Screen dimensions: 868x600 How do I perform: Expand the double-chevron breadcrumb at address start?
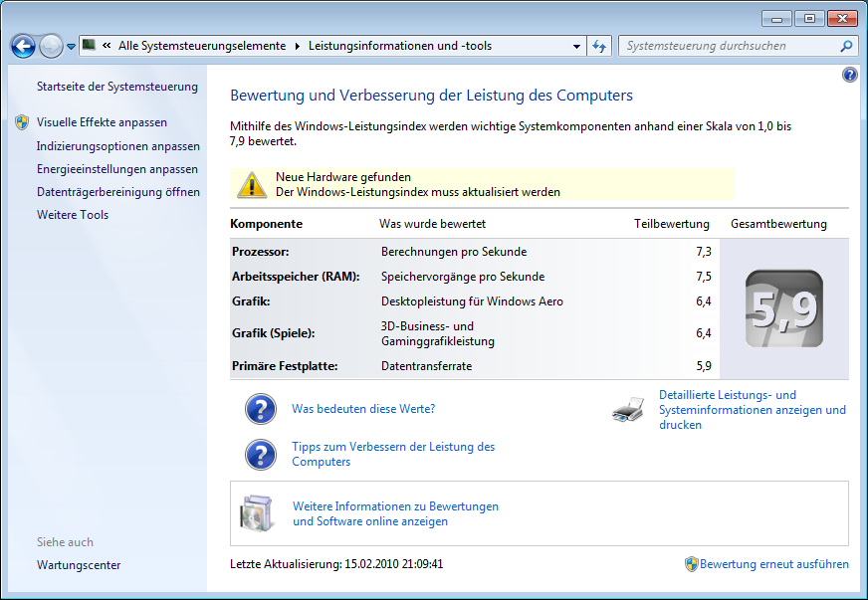coord(106,46)
